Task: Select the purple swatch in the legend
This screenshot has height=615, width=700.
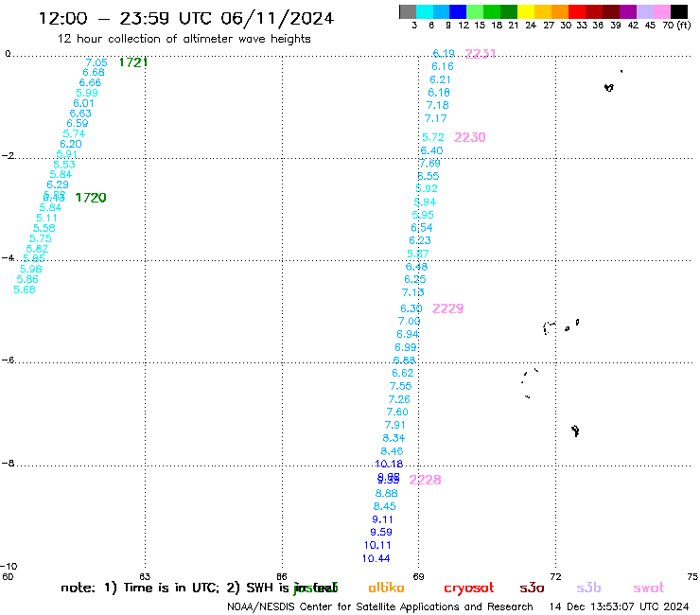Action: click(x=628, y=11)
